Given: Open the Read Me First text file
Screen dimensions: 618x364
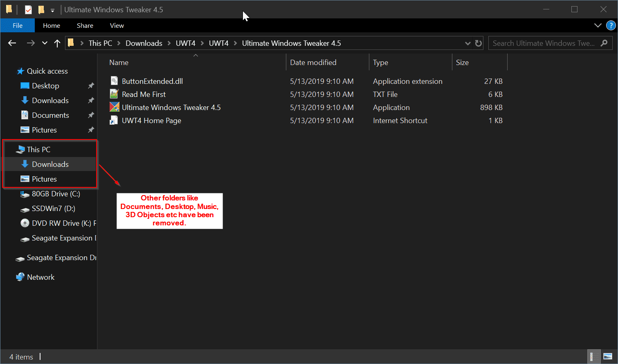Looking at the screenshot, I should (x=144, y=94).
